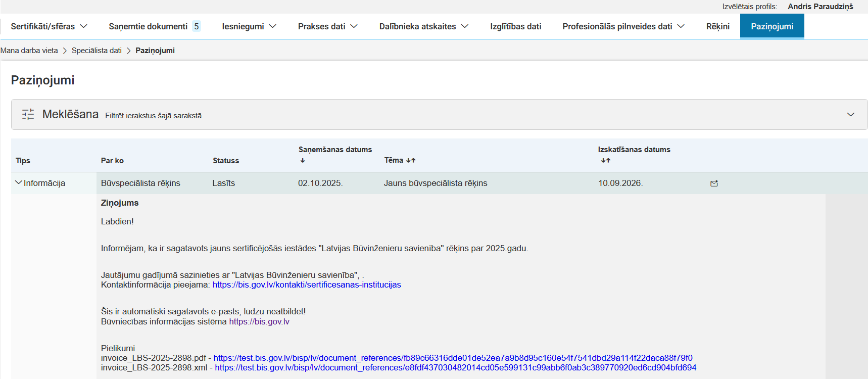
Task: Sort by Tēma arrows icon
Action: 411,160
